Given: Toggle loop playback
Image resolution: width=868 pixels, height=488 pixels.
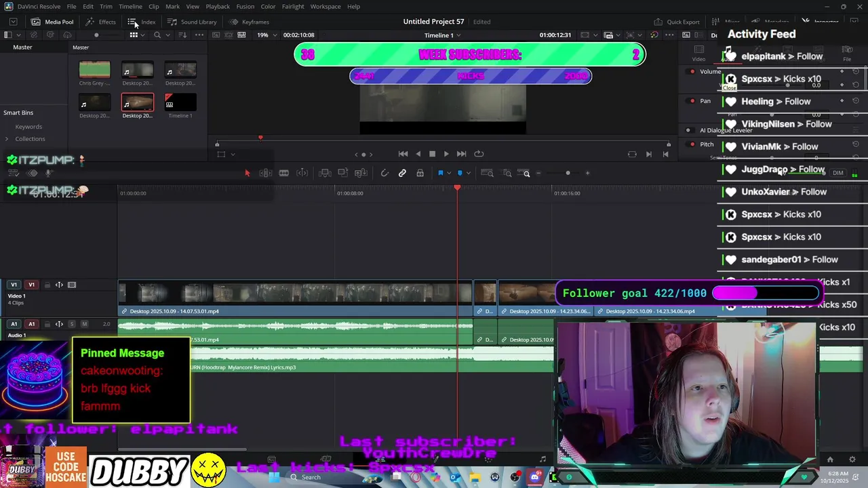Looking at the screenshot, I should coord(479,154).
